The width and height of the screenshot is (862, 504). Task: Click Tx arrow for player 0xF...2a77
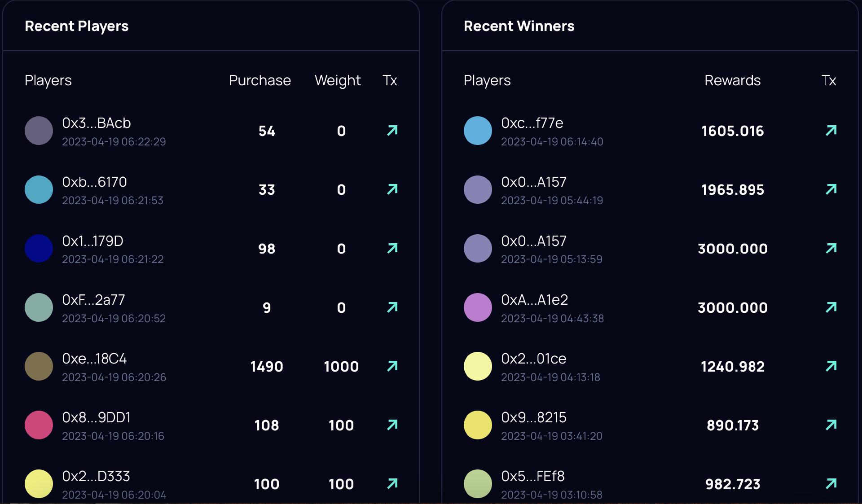392,307
